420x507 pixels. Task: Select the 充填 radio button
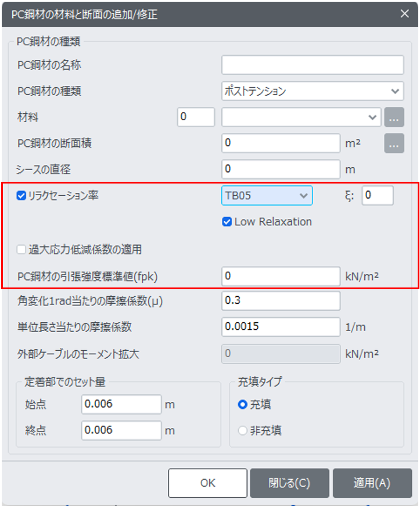pos(242,405)
